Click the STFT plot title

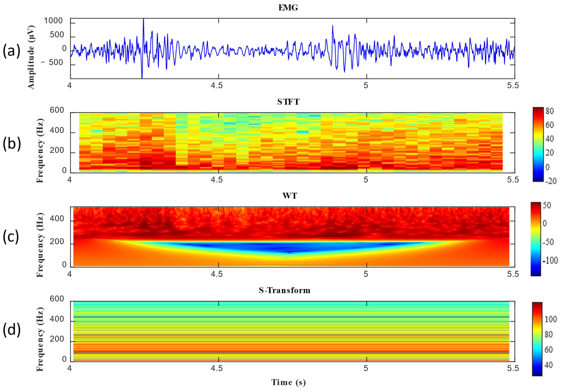pos(288,102)
